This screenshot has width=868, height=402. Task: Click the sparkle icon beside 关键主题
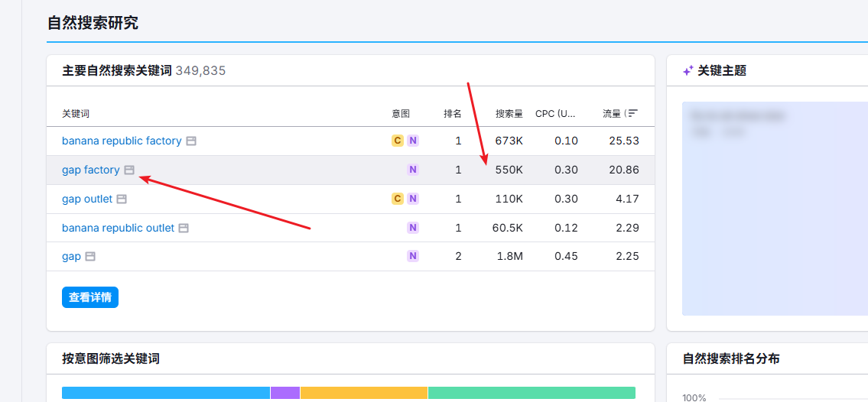pos(688,70)
